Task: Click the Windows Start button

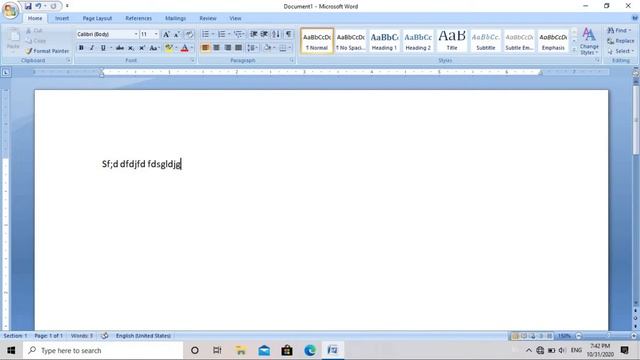Action: [11, 350]
